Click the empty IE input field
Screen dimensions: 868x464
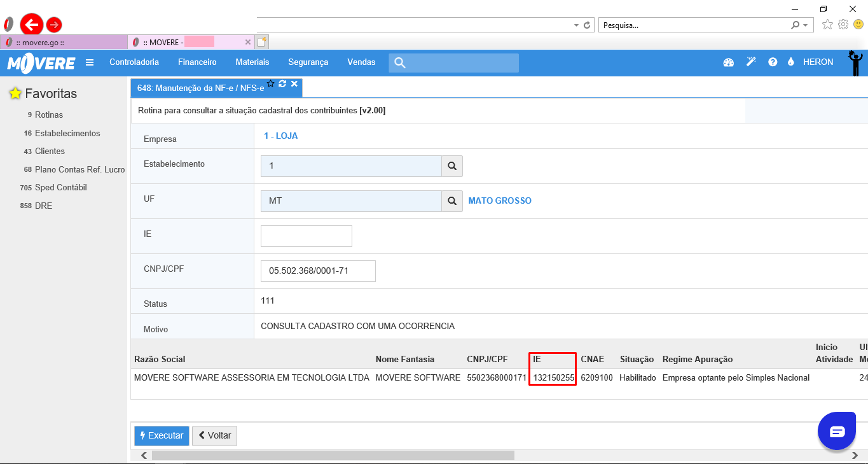coord(307,236)
